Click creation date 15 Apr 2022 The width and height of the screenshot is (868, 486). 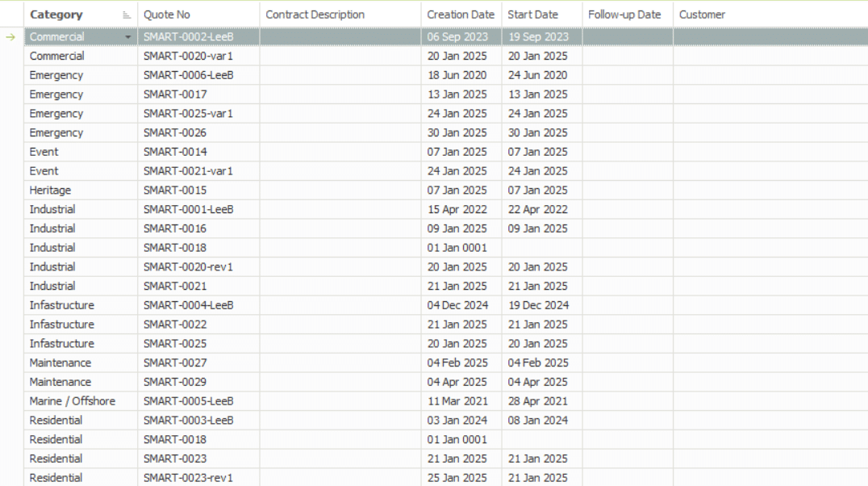tap(457, 209)
